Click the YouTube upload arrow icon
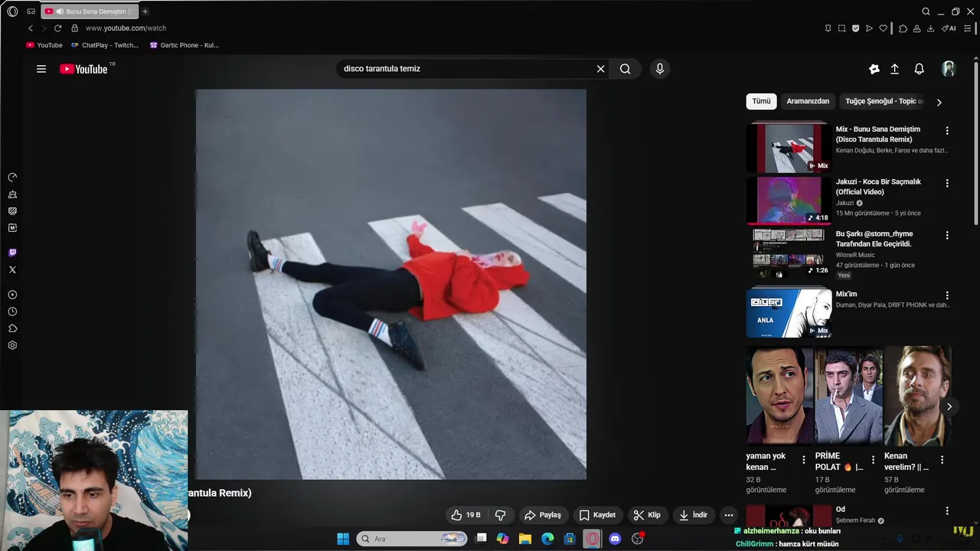This screenshot has width=980, height=551. 894,69
